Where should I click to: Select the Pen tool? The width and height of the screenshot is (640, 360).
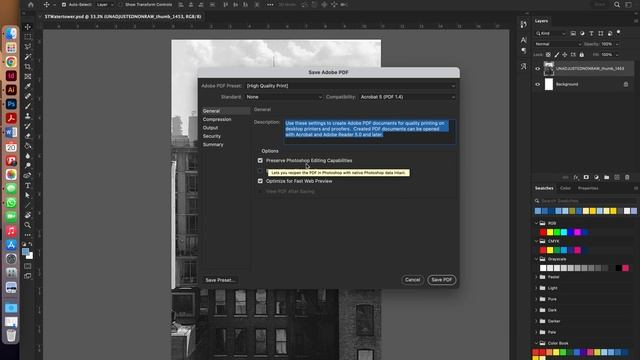coord(28,176)
